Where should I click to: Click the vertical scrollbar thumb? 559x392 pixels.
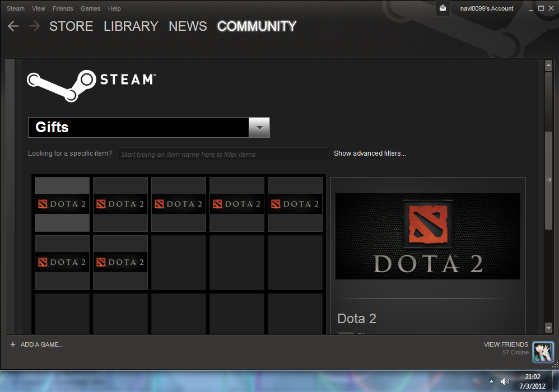coord(549,181)
